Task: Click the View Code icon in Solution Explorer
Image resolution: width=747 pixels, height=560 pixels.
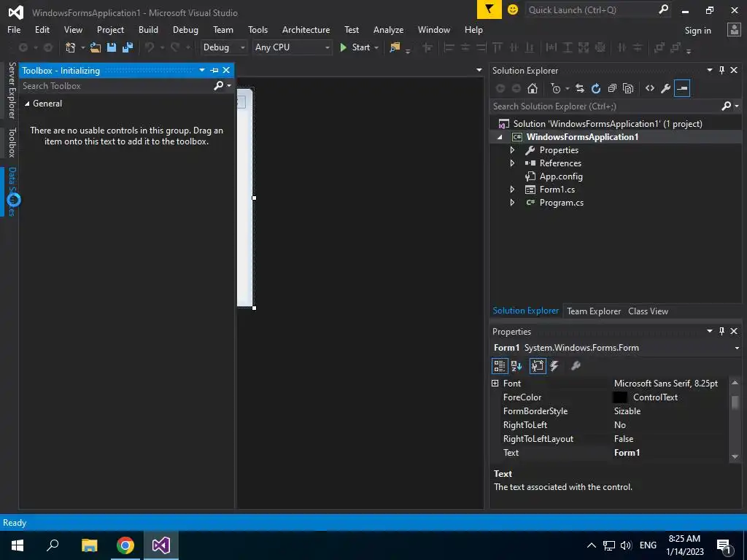Action: click(x=650, y=88)
